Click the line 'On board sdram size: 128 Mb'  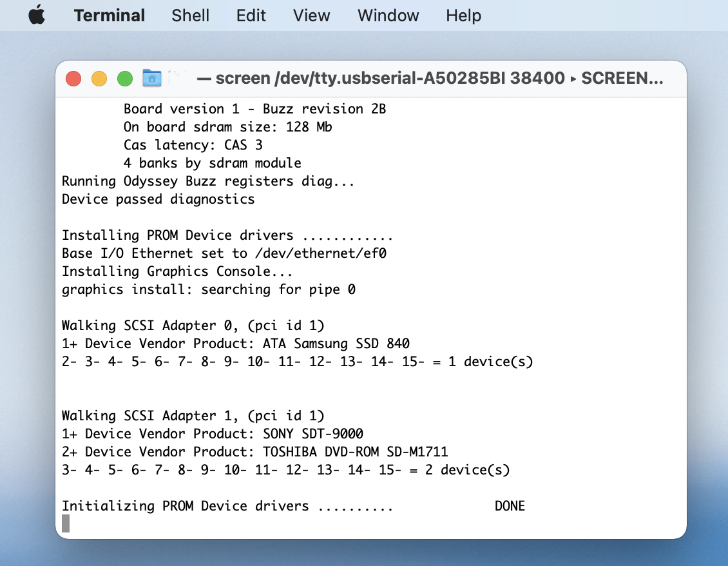tap(227, 127)
